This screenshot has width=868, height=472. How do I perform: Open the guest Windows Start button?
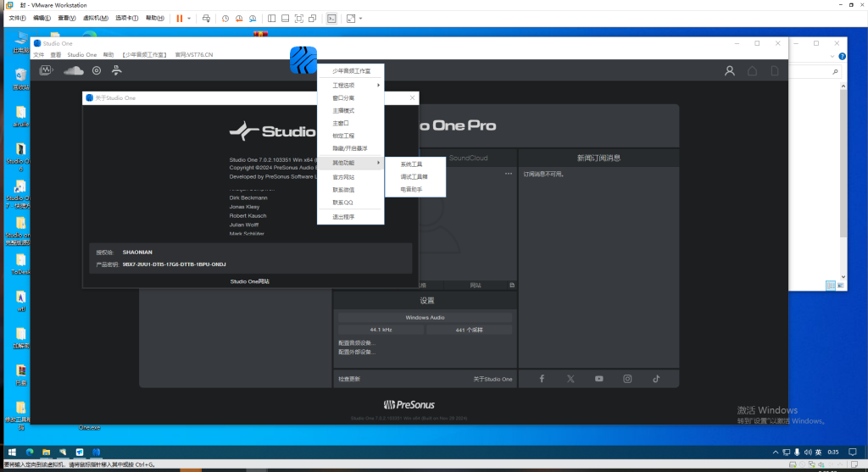point(12,452)
